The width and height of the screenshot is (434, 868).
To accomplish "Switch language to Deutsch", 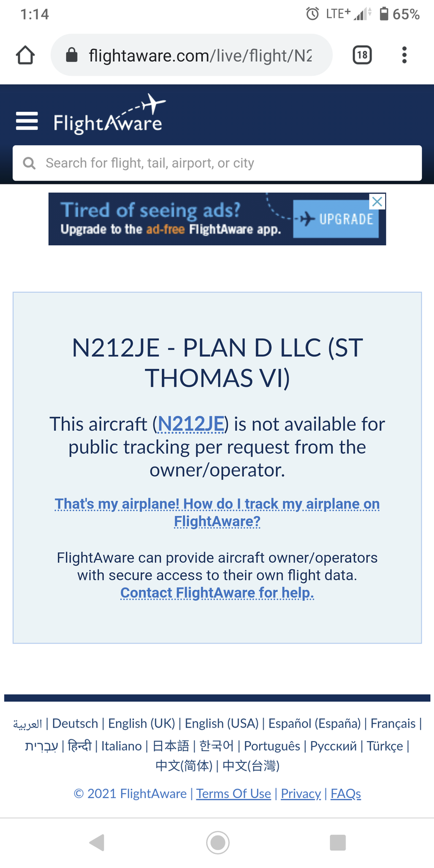I will (x=75, y=723).
